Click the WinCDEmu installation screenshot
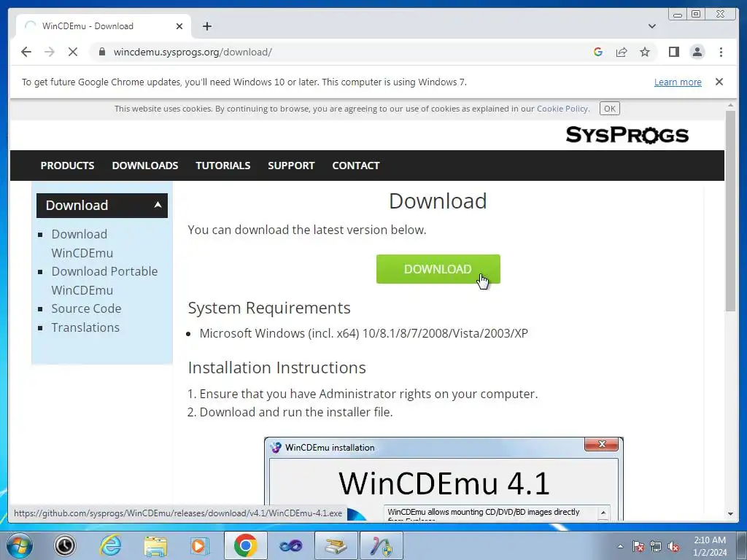Image resolution: width=747 pixels, height=560 pixels. 444,478
